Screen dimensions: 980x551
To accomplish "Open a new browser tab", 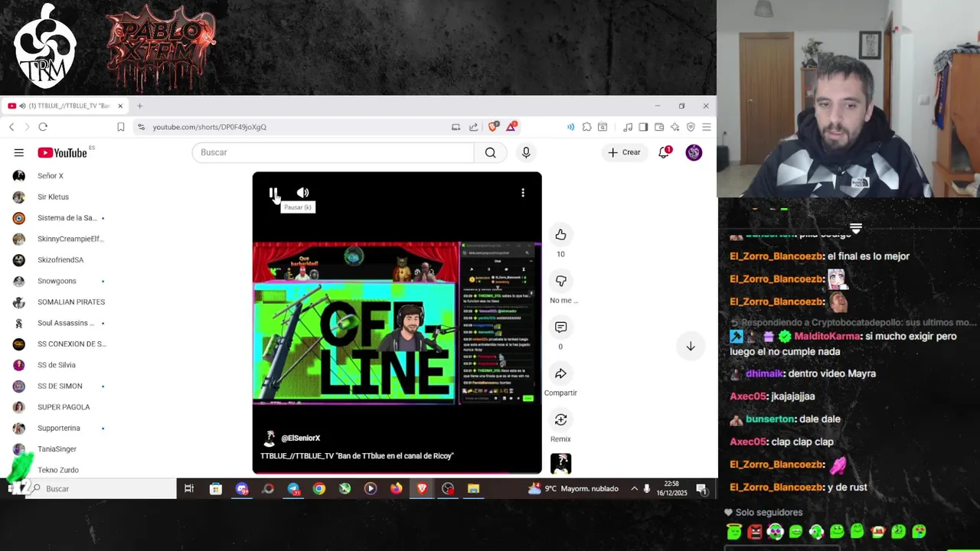I will pos(139,106).
